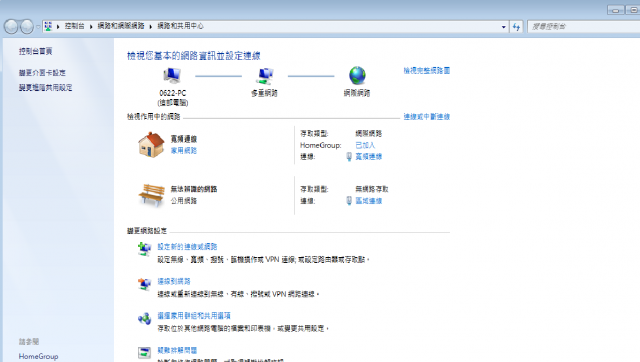Viewport: 640px width, 362px height.
Task: Click the 疑難排解問題 troubleshoot icon
Action: (x=144, y=353)
